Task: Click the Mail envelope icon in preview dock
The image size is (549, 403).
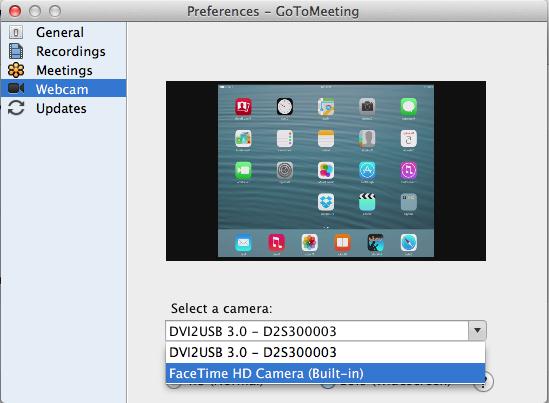Action: click(243, 242)
